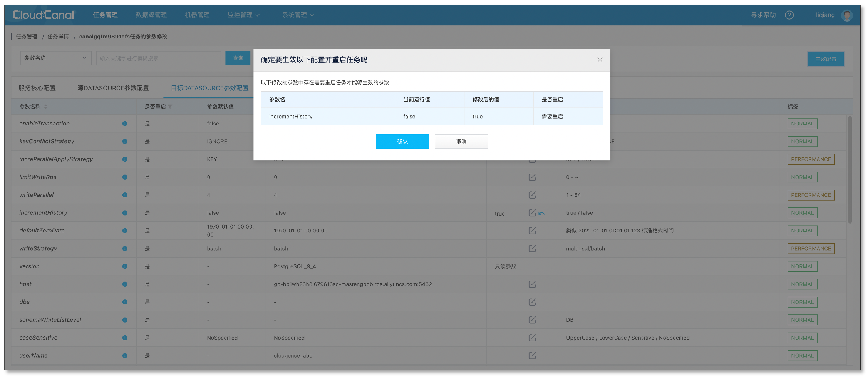Screen dimensions: 868x378
Task: Cancel with the 取消 button
Action: [461, 141]
